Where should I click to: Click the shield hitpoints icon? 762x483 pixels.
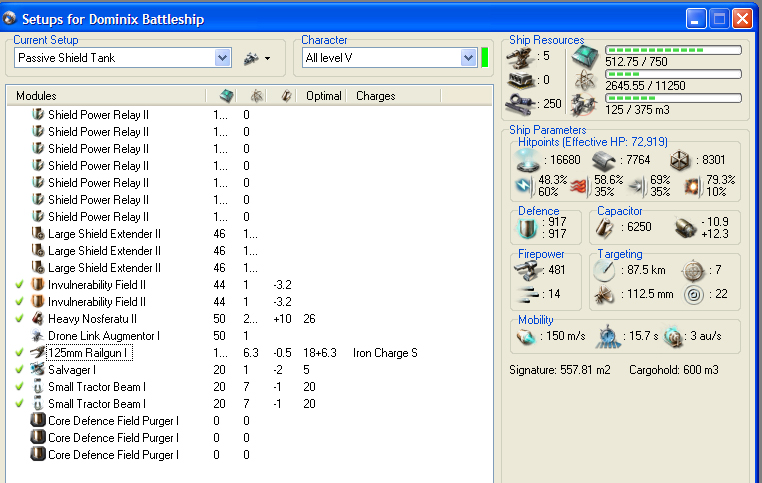click(x=527, y=161)
